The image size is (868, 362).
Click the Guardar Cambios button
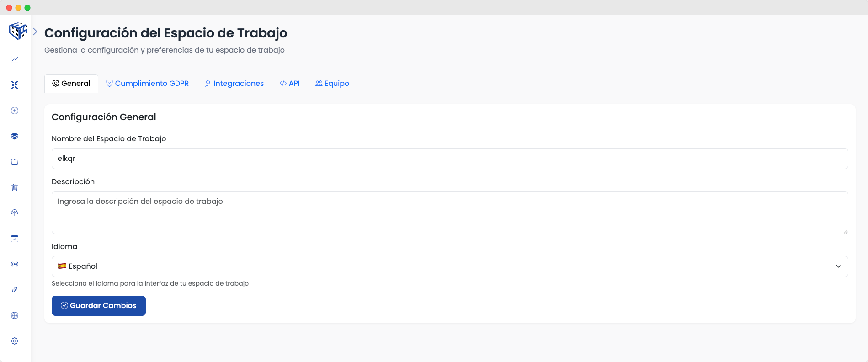[x=99, y=306]
